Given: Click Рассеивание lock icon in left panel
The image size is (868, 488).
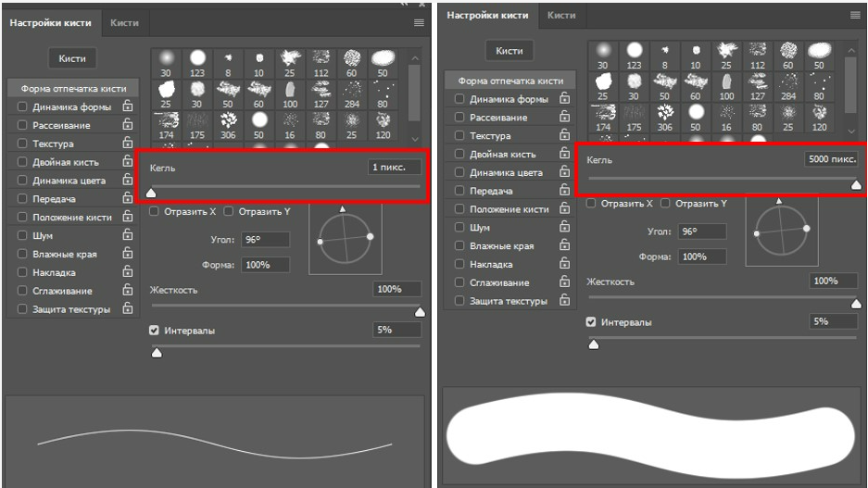Looking at the screenshot, I should coord(127,124).
